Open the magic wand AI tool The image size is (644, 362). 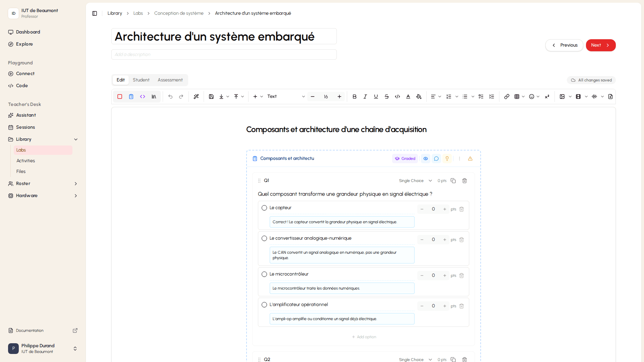click(196, 97)
